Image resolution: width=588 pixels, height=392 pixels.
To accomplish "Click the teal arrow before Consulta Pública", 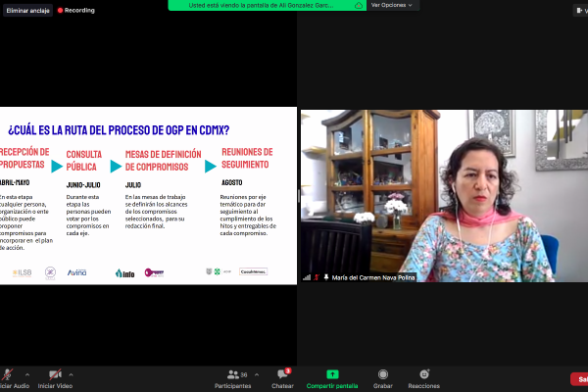I will (x=57, y=167).
